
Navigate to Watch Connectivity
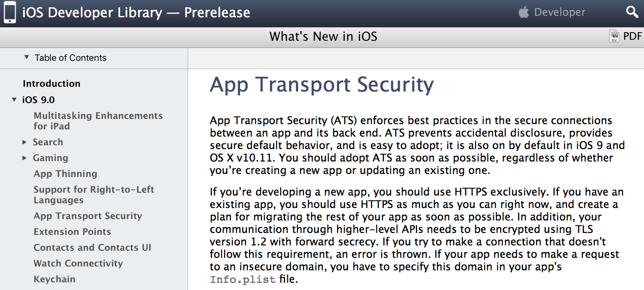pyautogui.click(x=78, y=263)
